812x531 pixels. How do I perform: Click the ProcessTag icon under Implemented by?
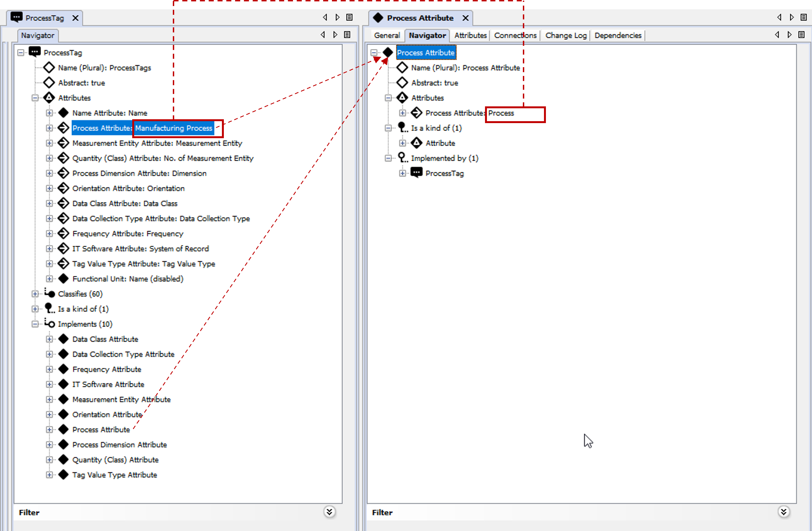pos(416,173)
